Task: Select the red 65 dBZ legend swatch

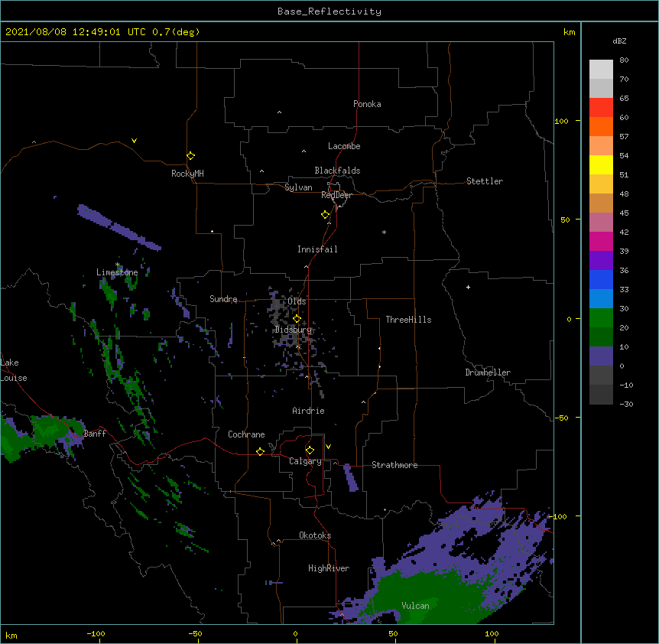Action: pos(601,108)
